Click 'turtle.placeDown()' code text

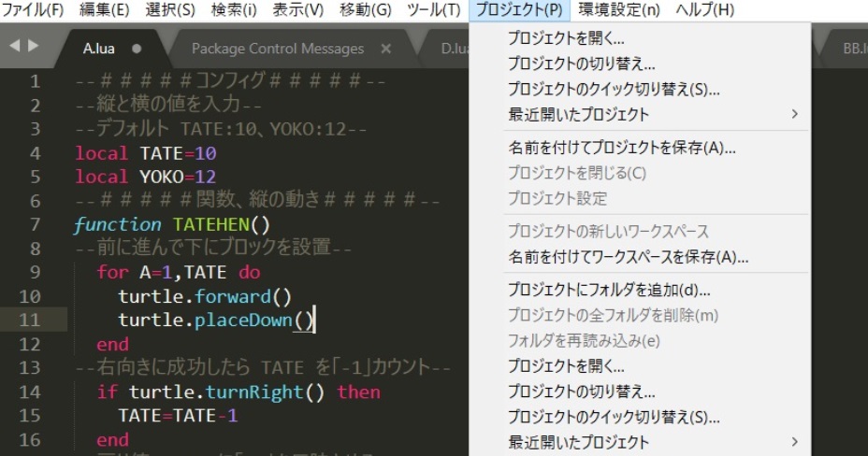coord(216,320)
